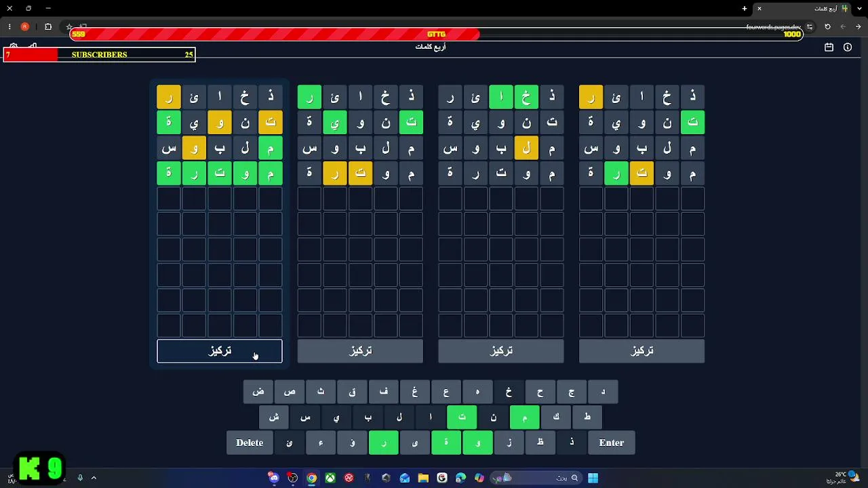
Task: Tap the ص key on on-screen keyboard
Action: (290, 392)
